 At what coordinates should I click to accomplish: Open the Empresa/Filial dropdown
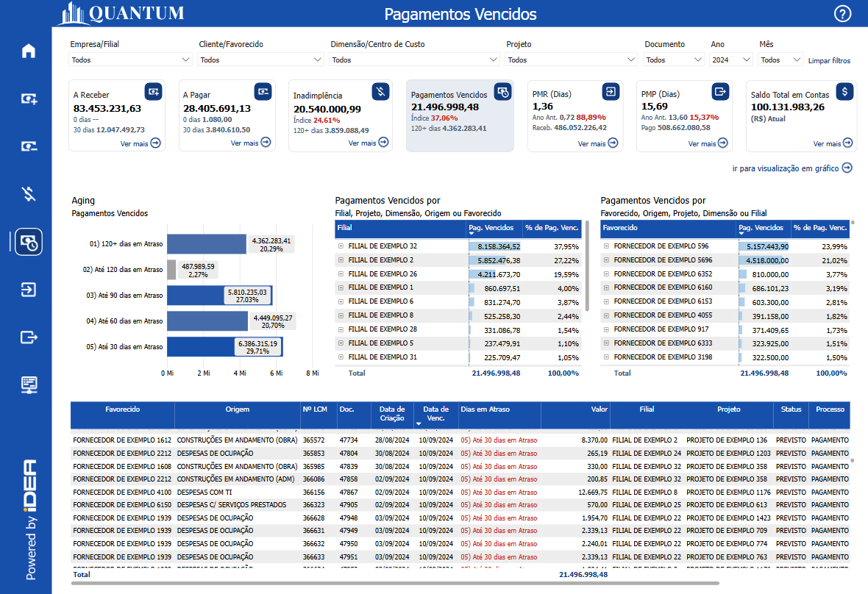(131, 60)
